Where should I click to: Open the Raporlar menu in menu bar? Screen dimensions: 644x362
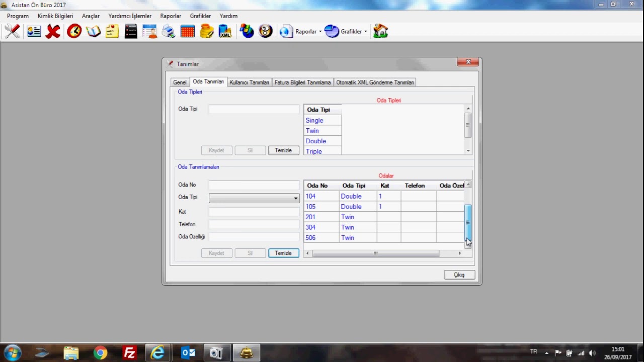coord(171,16)
